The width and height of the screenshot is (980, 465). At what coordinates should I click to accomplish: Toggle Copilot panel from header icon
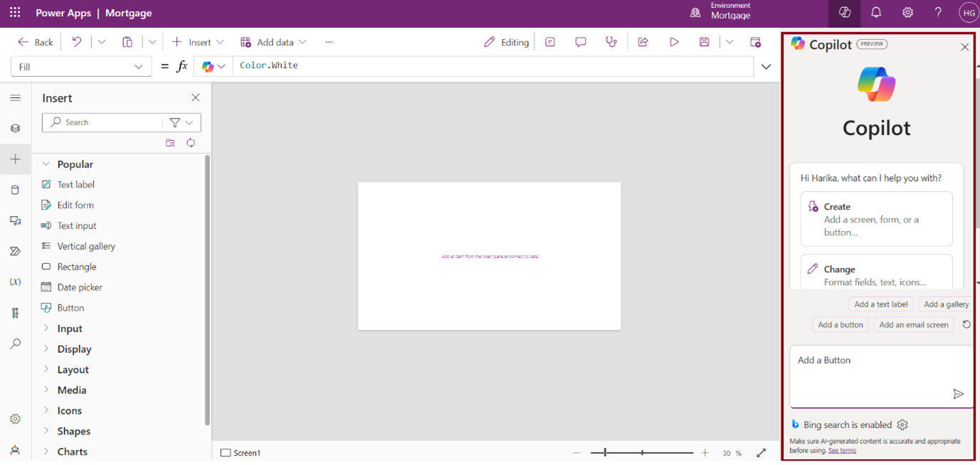coord(845,13)
